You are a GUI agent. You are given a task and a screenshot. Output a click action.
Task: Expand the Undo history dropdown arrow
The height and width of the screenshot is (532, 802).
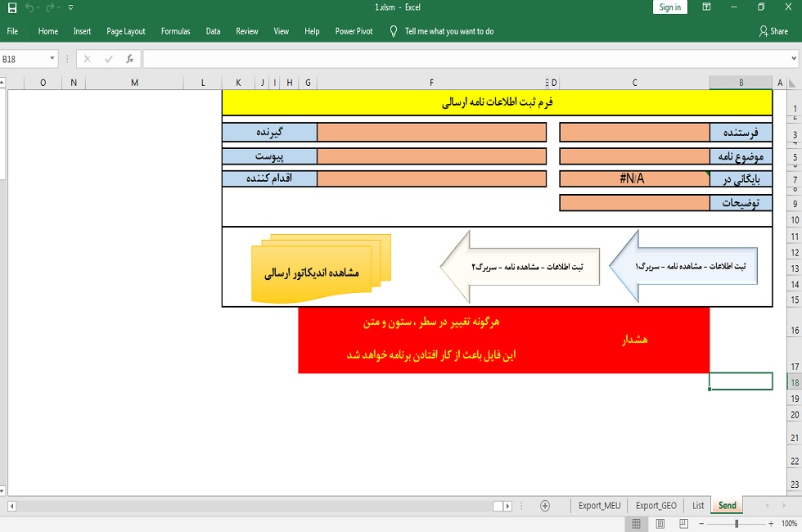coord(38,7)
